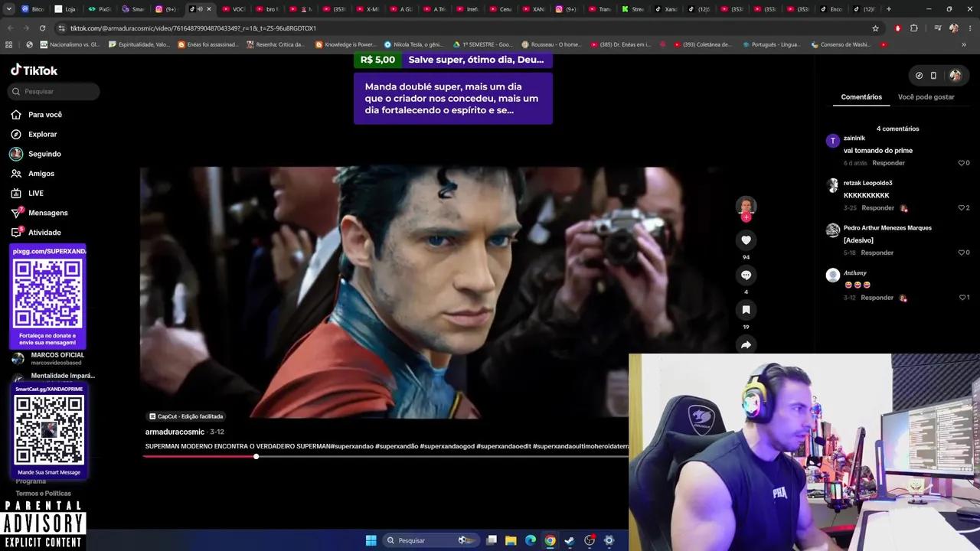Image resolution: width=980 pixels, height=551 pixels.
Task: Focus the TikTok Pesquisar search field
Action: pyautogui.click(x=54, y=91)
